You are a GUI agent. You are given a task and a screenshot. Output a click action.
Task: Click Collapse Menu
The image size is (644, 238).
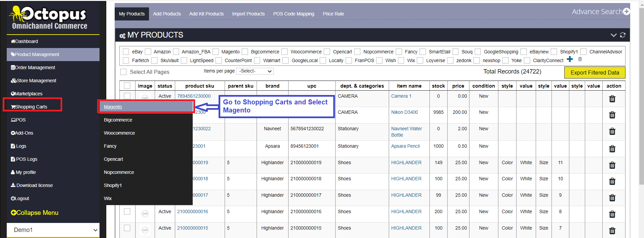(x=35, y=212)
